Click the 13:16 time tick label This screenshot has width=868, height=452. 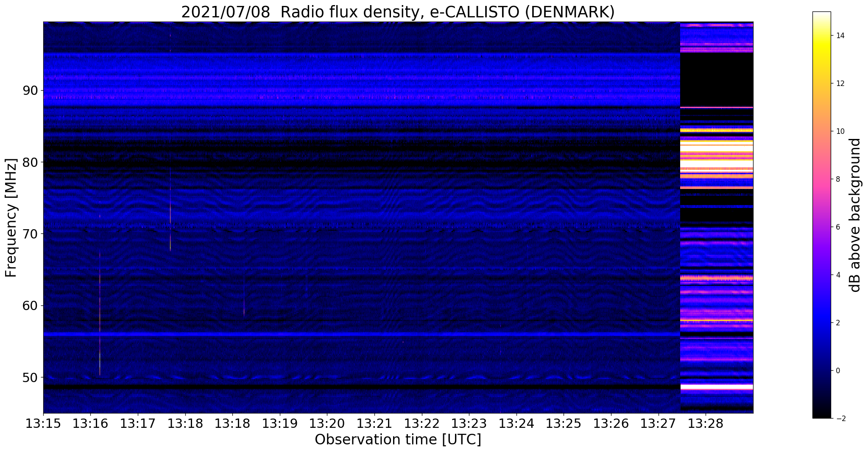coord(90,423)
